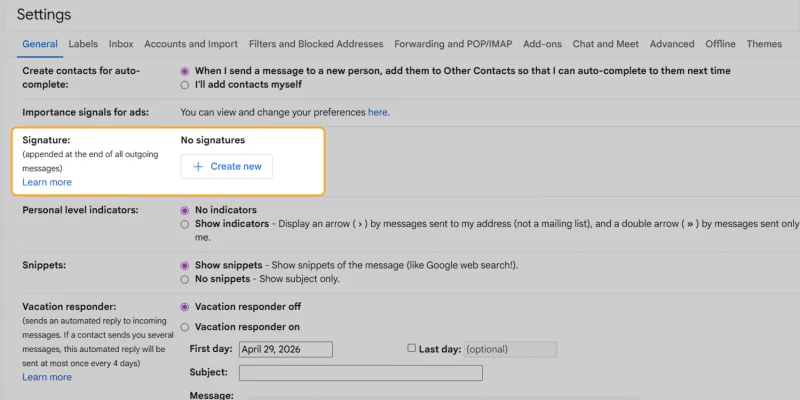Select Vacation responder off
Screen dimensions: 800x400
click(x=185, y=307)
